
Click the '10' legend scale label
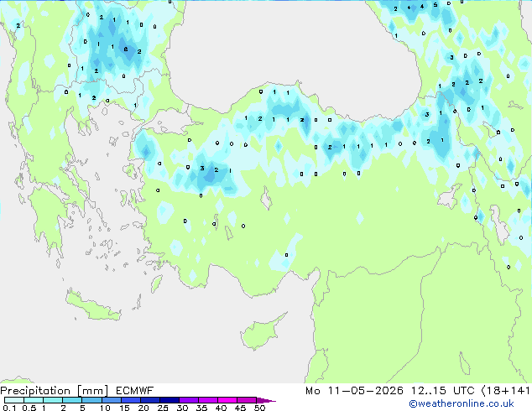click(x=105, y=408)
